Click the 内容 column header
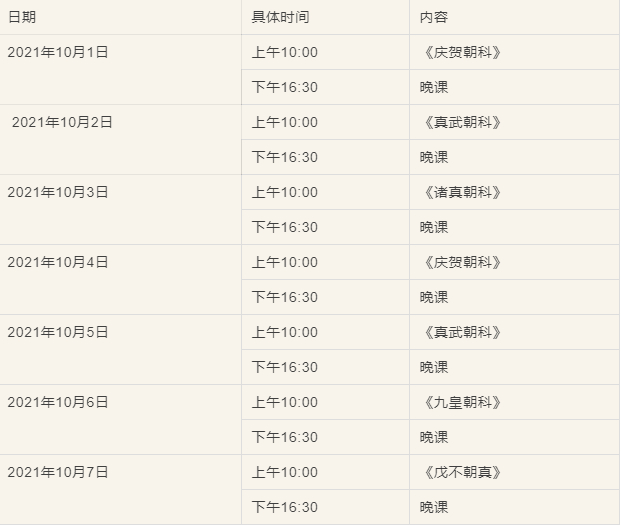The height and width of the screenshot is (525, 621). (x=435, y=17)
